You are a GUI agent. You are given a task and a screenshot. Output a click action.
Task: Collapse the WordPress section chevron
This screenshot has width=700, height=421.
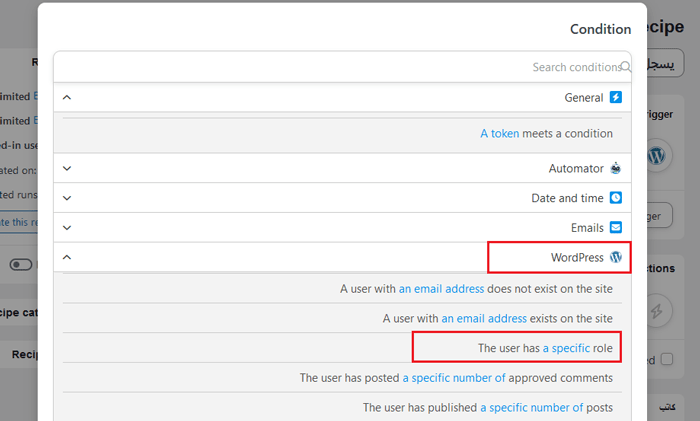[67, 257]
